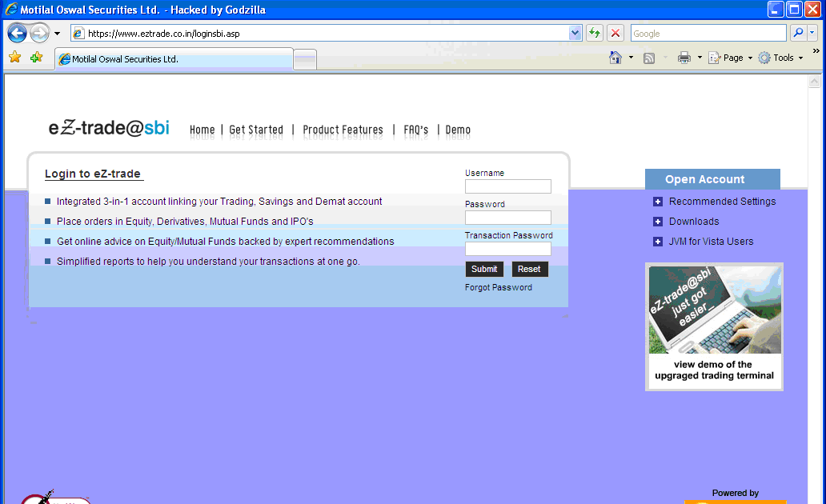Open the Get Started navigation link

point(256,130)
